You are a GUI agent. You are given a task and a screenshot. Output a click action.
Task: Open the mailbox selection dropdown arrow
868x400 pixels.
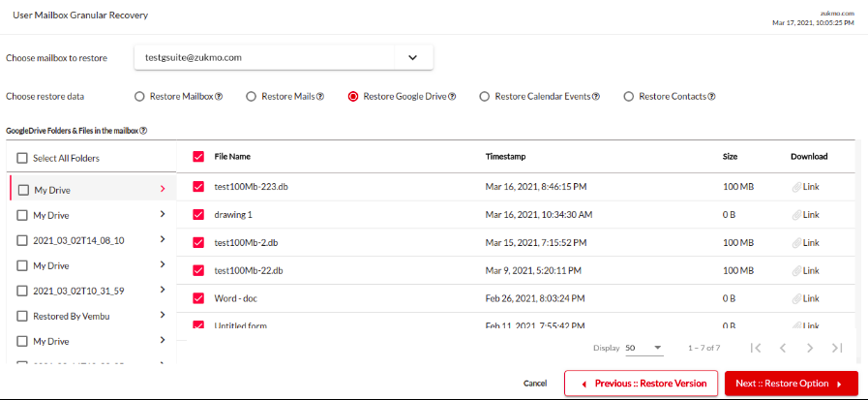pyautogui.click(x=412, y=57)
